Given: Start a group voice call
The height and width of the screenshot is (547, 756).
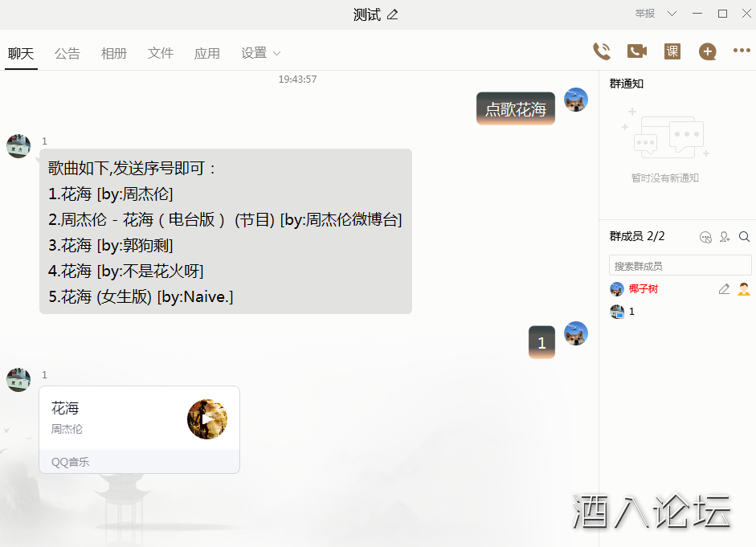Looking at the screenshot, I should pos(602,51).
